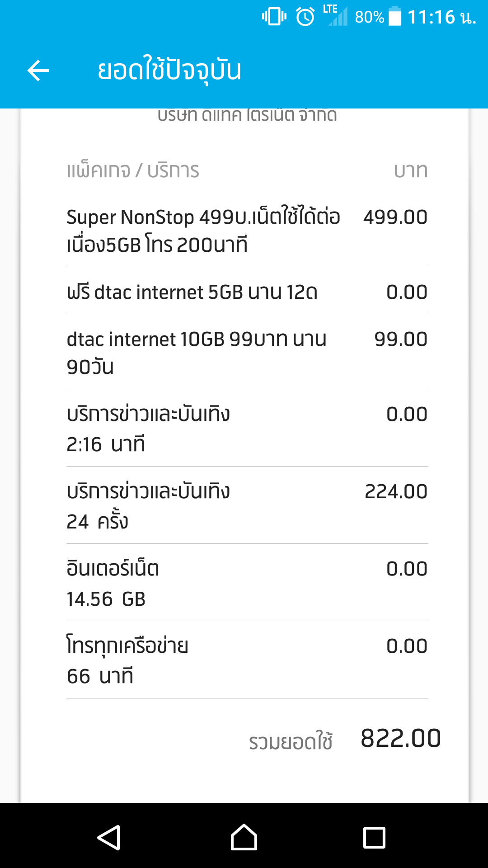Select the free dtac internet 5GB row

(x=247, y=292)
